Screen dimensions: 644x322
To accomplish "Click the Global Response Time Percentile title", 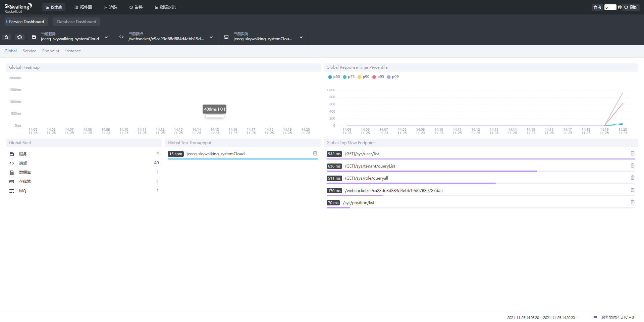I will 357,67.
